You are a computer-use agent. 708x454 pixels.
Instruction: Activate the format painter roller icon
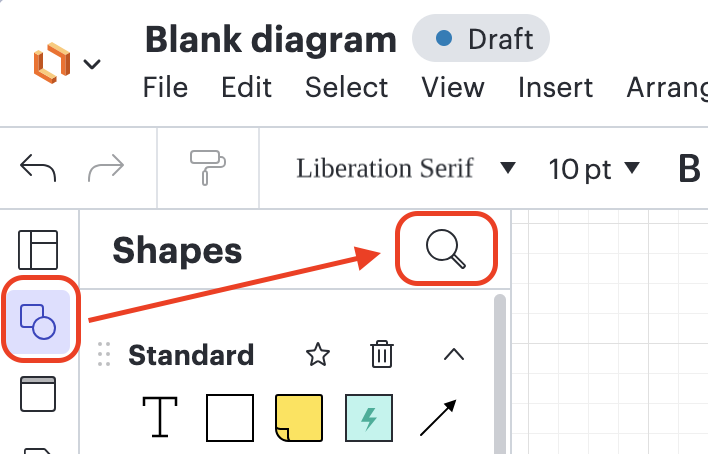click(x=208, y=168)
